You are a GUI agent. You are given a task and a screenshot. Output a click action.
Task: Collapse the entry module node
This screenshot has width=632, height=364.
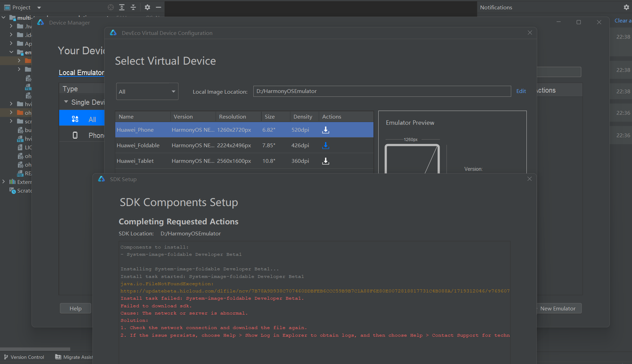click(x=11, y=52)
